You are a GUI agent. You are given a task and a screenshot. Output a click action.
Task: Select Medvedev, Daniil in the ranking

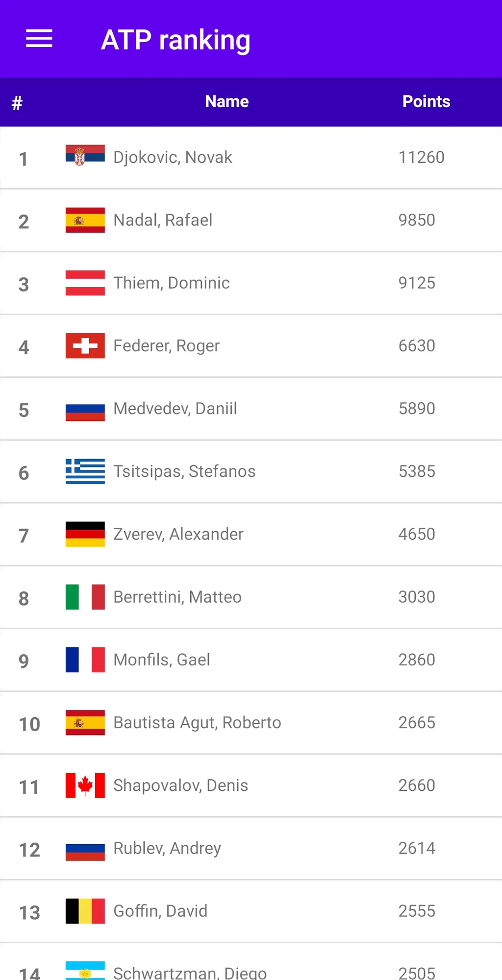(251, 409)
